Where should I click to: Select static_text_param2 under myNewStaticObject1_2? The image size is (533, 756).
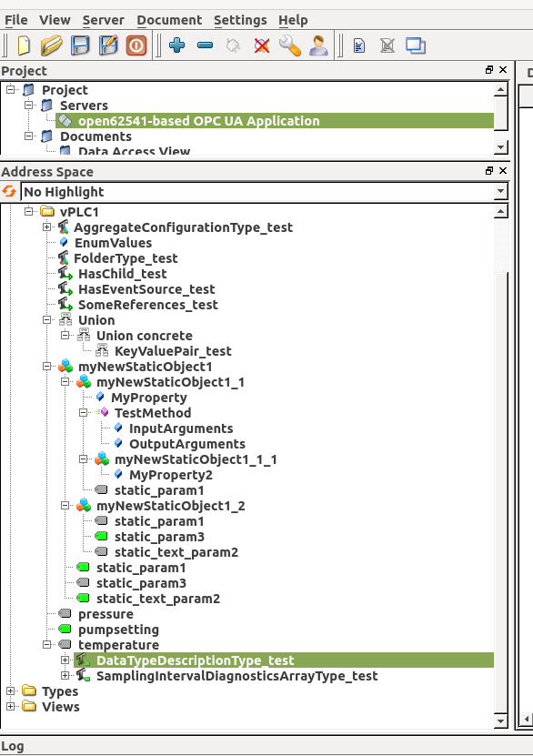point(176,552)
